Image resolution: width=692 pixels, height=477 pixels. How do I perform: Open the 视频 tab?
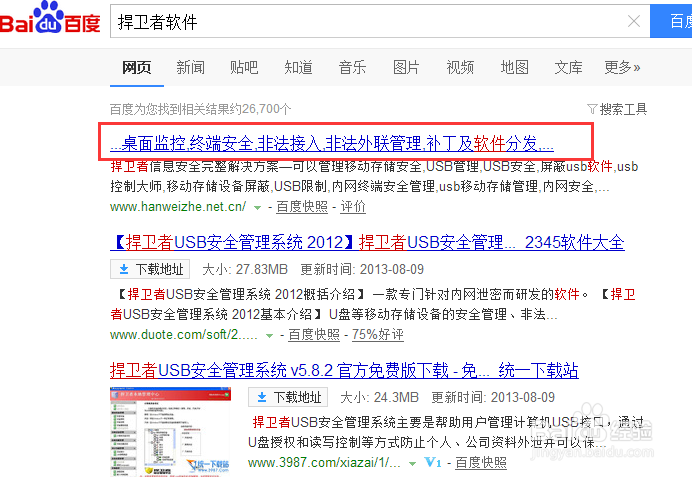click(x=460, y=68)
